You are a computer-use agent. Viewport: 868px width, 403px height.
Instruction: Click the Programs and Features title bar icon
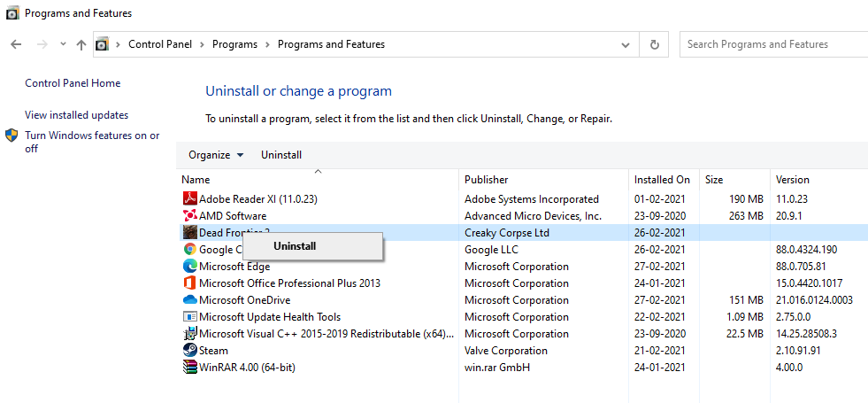12,12
